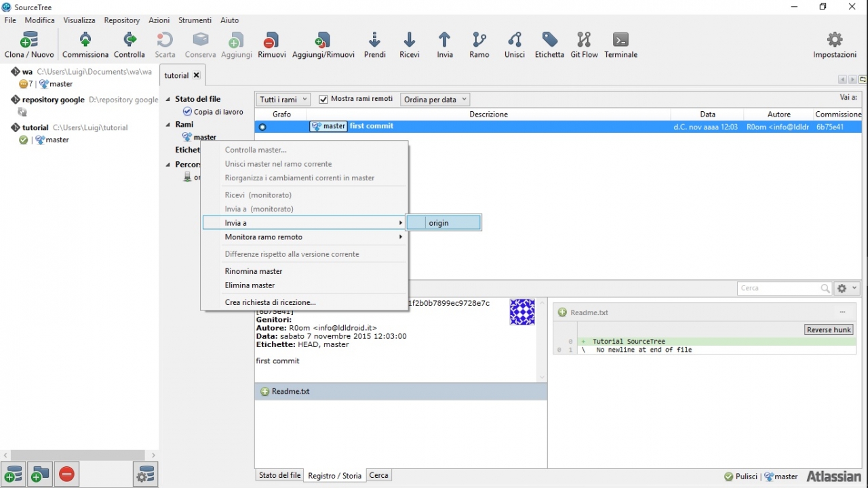Select Crea richiesta di ricezione menu entry
This screenshot has height=488, width=868.
coord(304,302)
